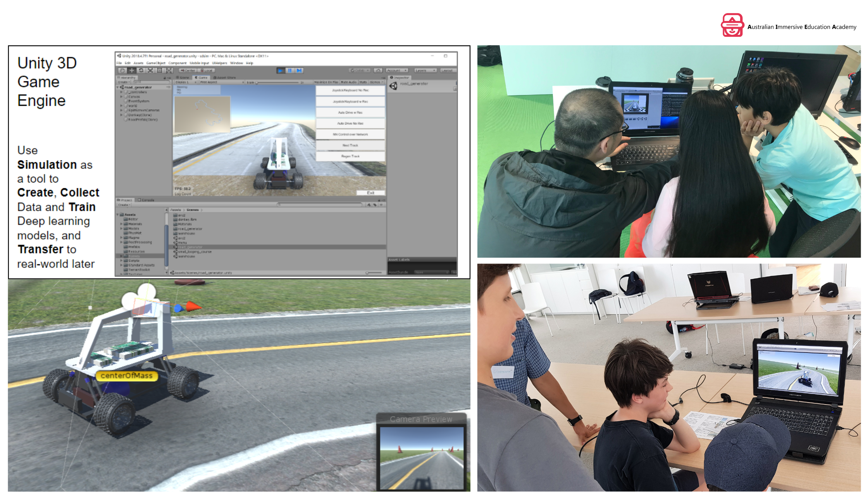
Task: Toggle Maximize On Play option
Action: (326, 82)
